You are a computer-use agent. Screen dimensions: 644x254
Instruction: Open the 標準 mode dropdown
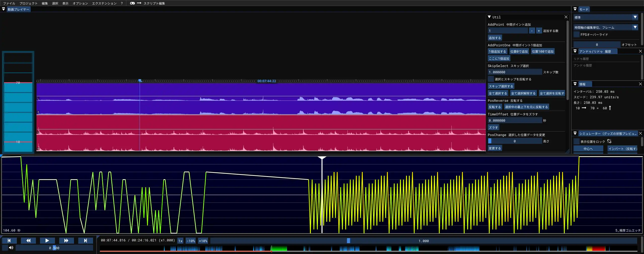(606, 17)
